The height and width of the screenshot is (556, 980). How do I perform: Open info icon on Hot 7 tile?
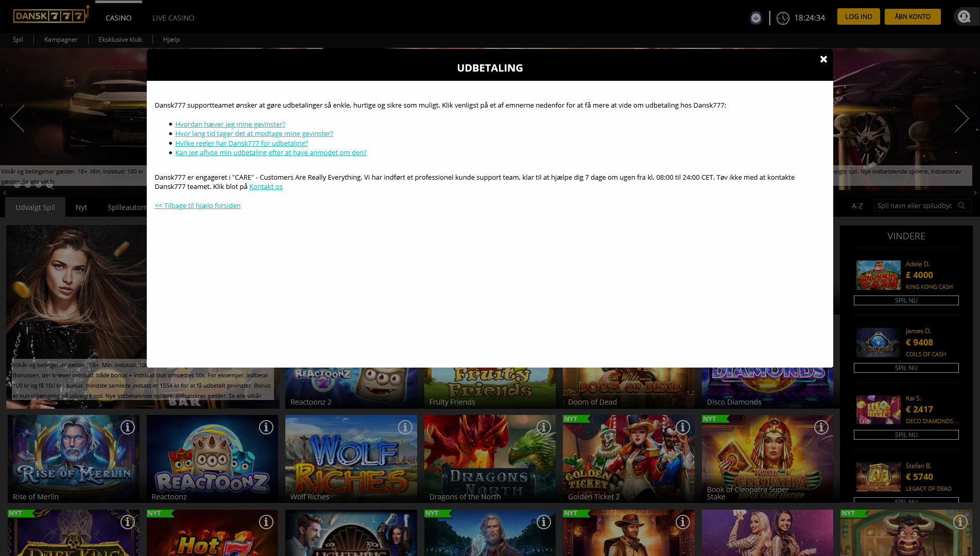(266, 522)
